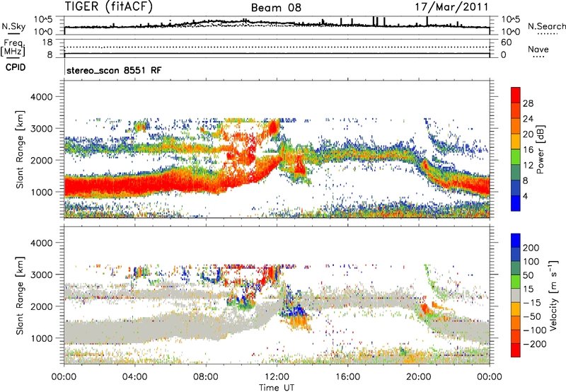Screen dimensions: 566x392
Task: Click the Slant Range label of power panel
Action: [20, 149]
